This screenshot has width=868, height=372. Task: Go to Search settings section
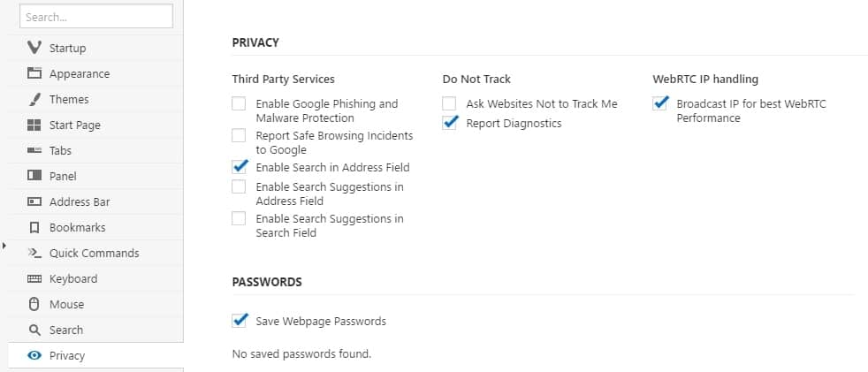point(65,330)
